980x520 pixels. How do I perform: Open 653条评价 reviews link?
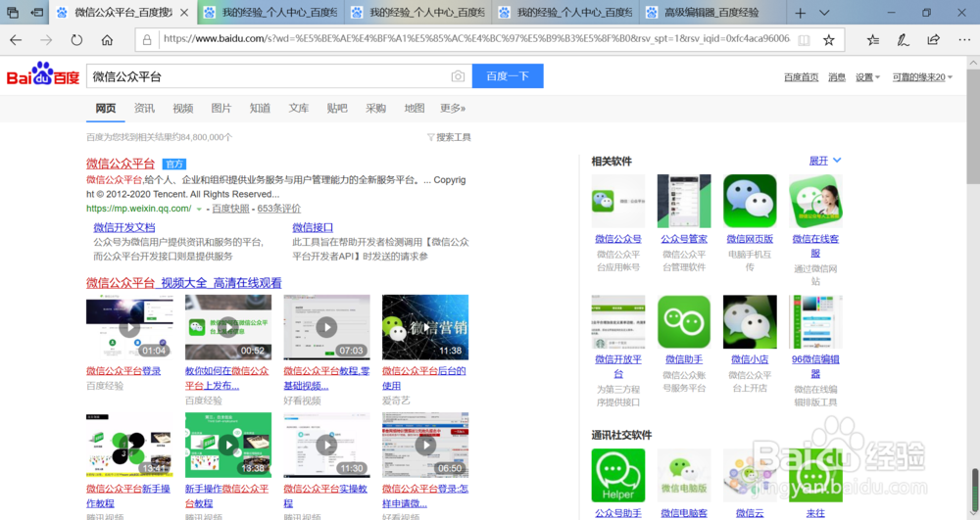tap(278, 209)
